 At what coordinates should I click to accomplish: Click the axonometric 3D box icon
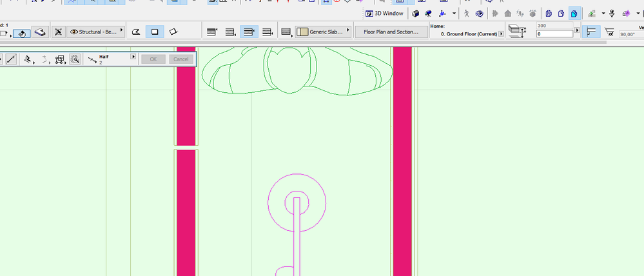click(416, 14)
